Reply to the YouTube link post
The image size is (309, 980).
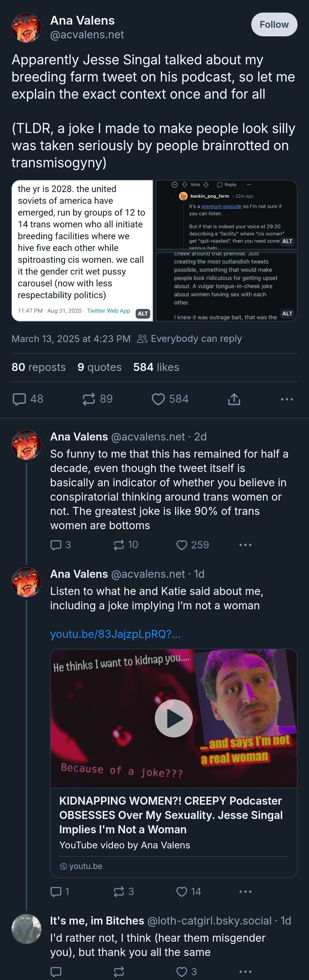click(56, 892)
